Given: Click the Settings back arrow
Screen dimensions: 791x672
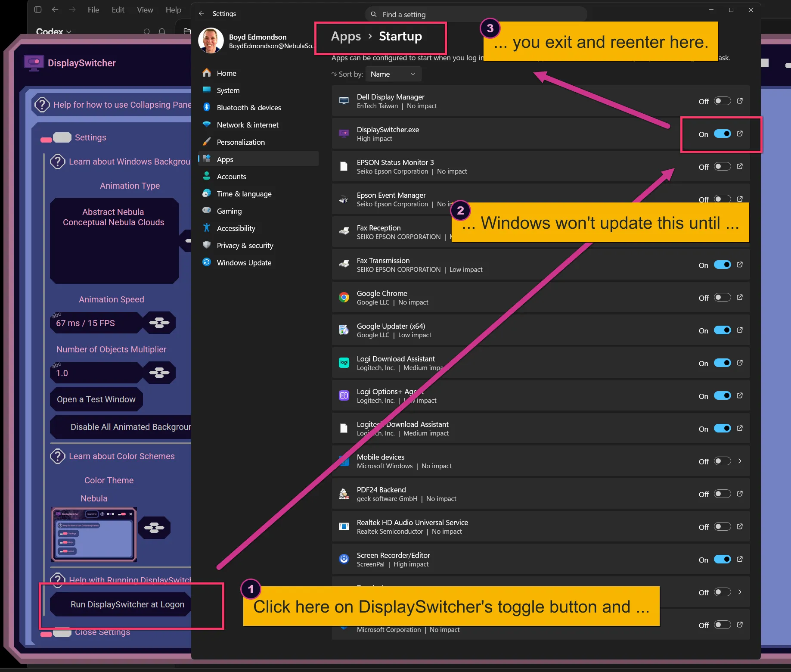Looking at the screenshot, I should pos(201,14).
